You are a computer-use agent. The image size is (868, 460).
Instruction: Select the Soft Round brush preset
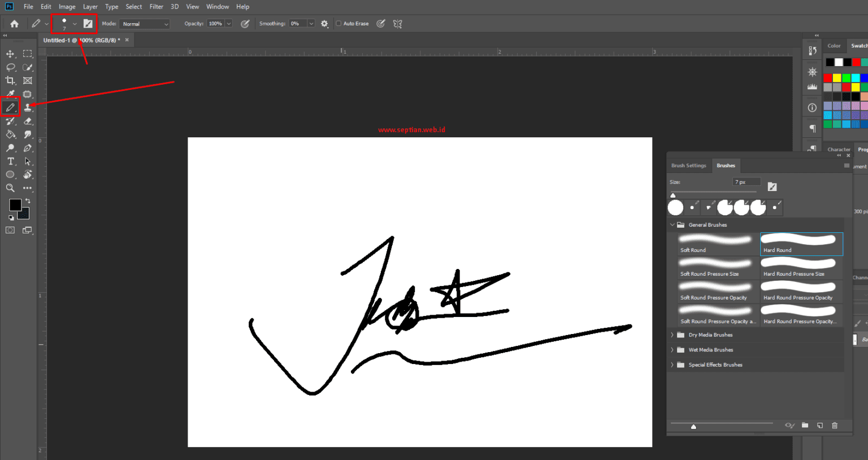(715, 244)
